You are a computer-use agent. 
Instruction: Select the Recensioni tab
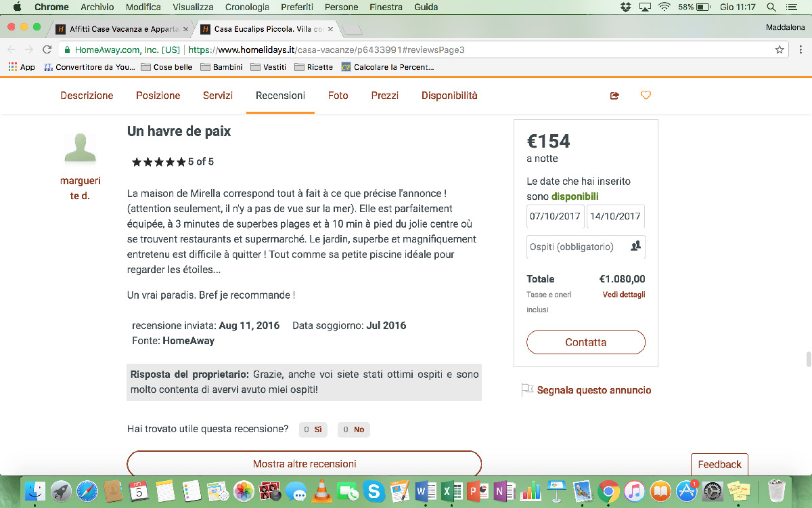coord(280,96)
